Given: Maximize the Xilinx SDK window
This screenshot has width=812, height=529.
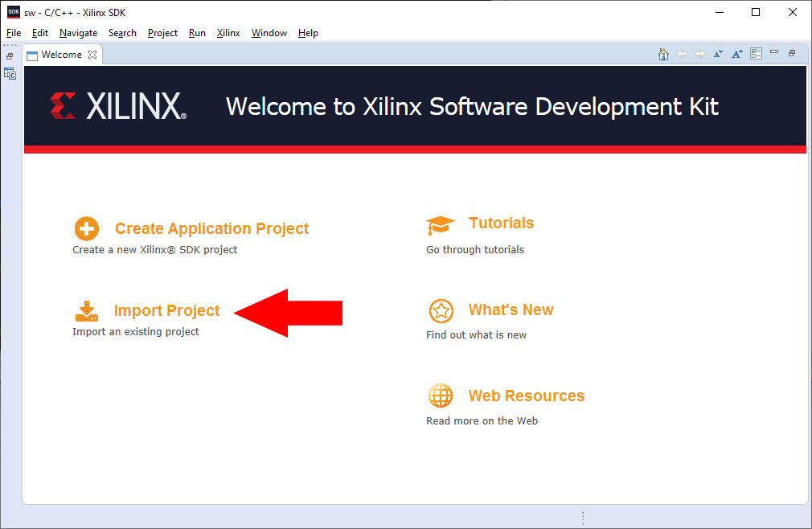Looking at the screenshot, I should coord(756,12).
